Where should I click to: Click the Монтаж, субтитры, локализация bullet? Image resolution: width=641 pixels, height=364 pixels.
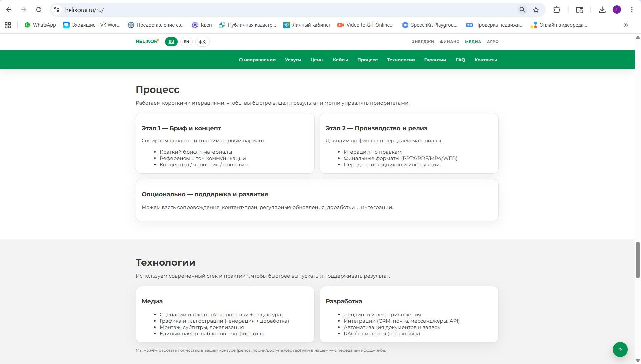202,327
